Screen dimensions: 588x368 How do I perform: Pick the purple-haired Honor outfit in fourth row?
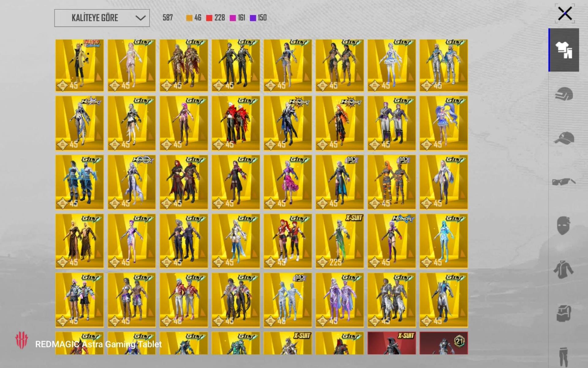pos(392,241)
